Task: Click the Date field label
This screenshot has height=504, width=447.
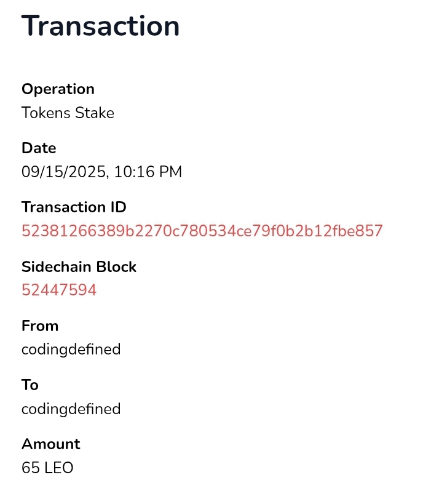Action: (39, 148)
